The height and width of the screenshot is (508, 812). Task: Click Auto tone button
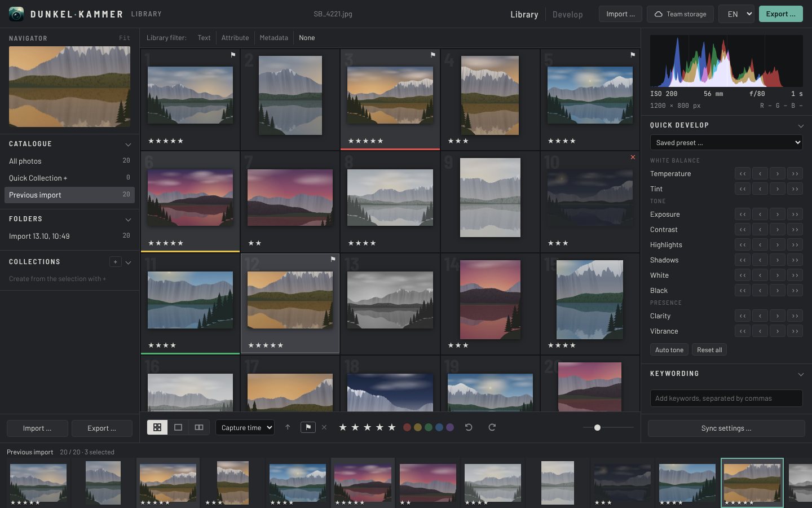point(669,350)
